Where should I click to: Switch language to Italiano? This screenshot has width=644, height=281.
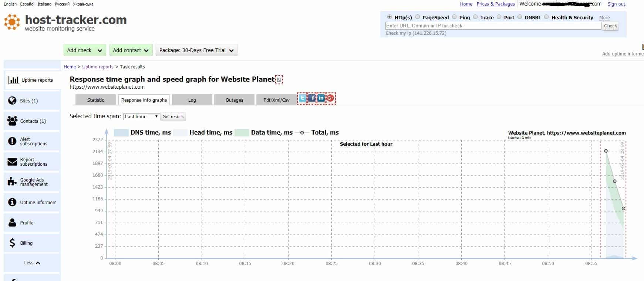(44, 4)
